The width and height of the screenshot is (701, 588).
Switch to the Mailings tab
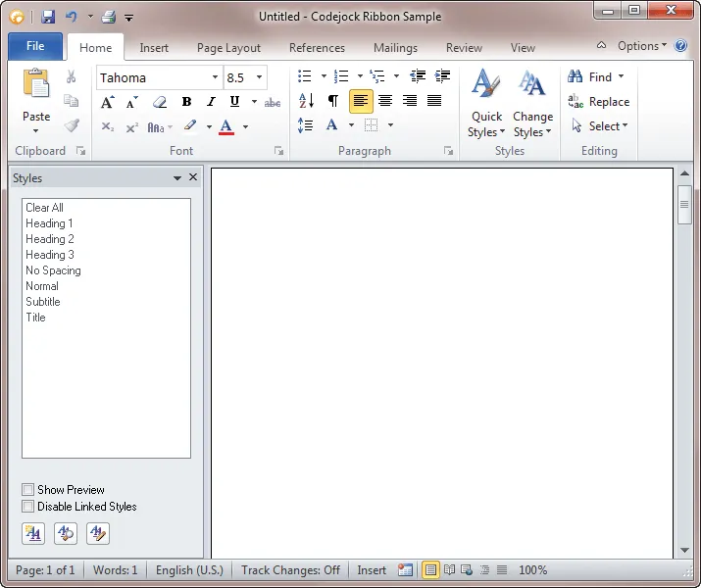(395, 48)
